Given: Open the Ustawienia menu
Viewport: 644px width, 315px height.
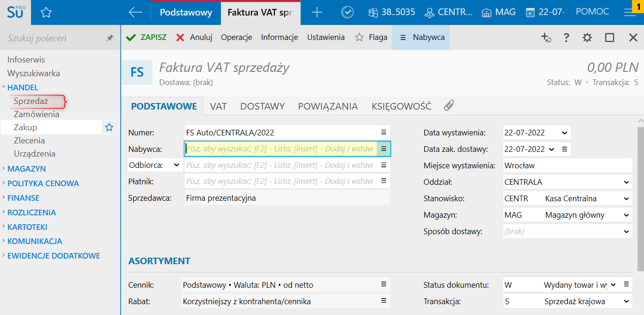Looking at the screenshot, I should tap(326, 37).
